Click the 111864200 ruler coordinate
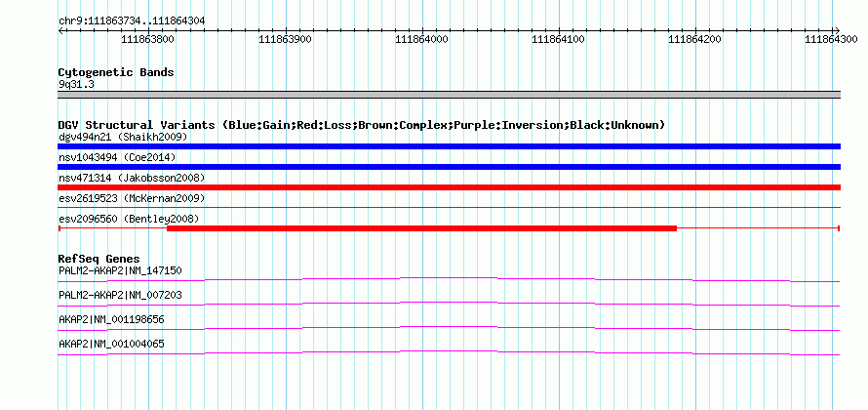The image size is (868, 410). (694, 39)
